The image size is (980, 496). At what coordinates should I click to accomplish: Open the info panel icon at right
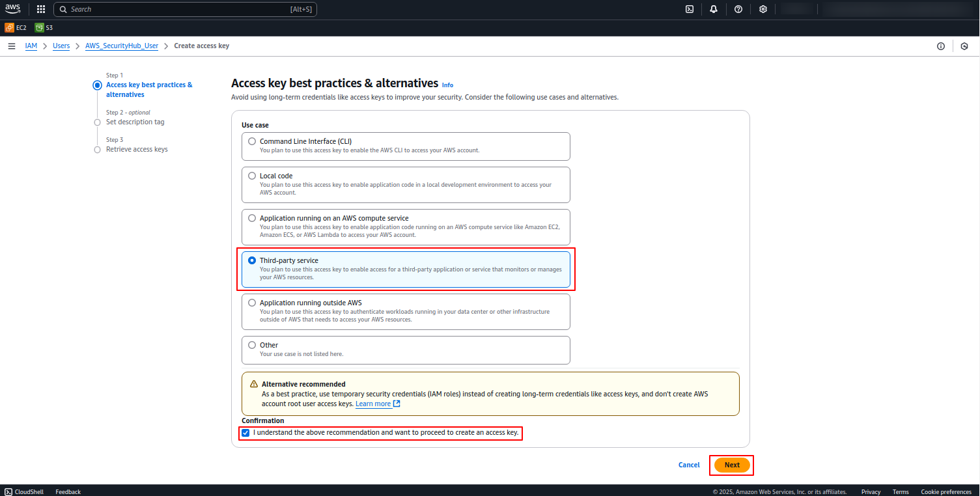coord(941,46)
